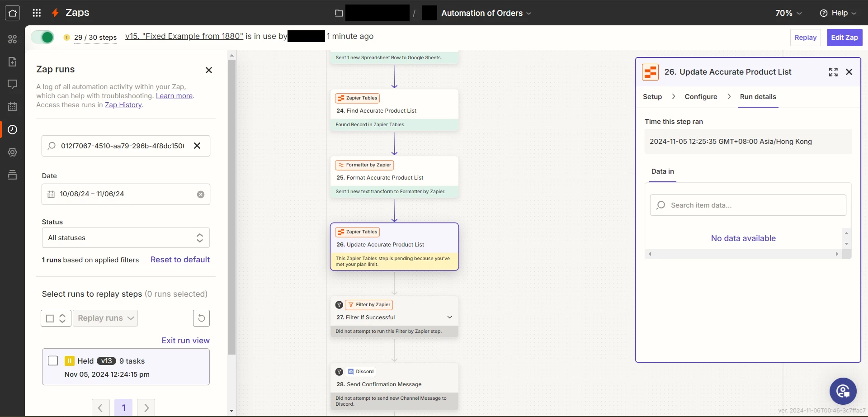Click the status circle icon on step 28
This screenshot has width=868, height=417.
tap(339, 372)
